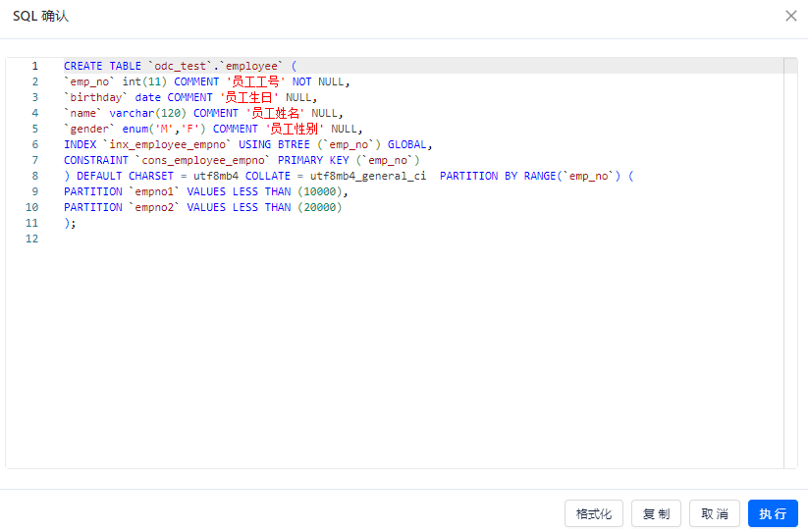Click the 格式化 format button

click(x=594, y=513)
